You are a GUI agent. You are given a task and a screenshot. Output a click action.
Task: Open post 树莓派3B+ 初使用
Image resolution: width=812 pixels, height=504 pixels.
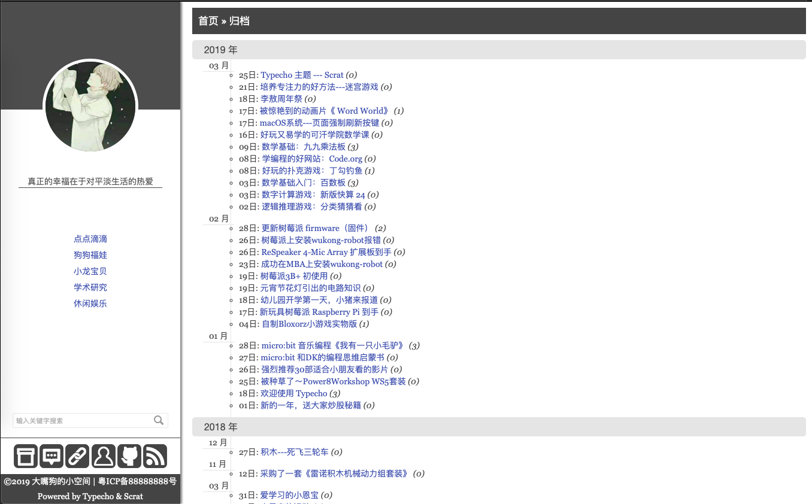293,276
